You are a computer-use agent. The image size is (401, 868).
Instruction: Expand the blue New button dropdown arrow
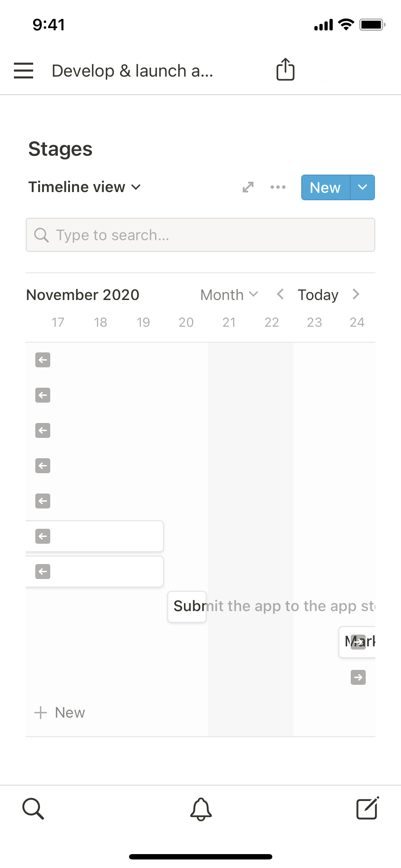[x=363, y=187]
